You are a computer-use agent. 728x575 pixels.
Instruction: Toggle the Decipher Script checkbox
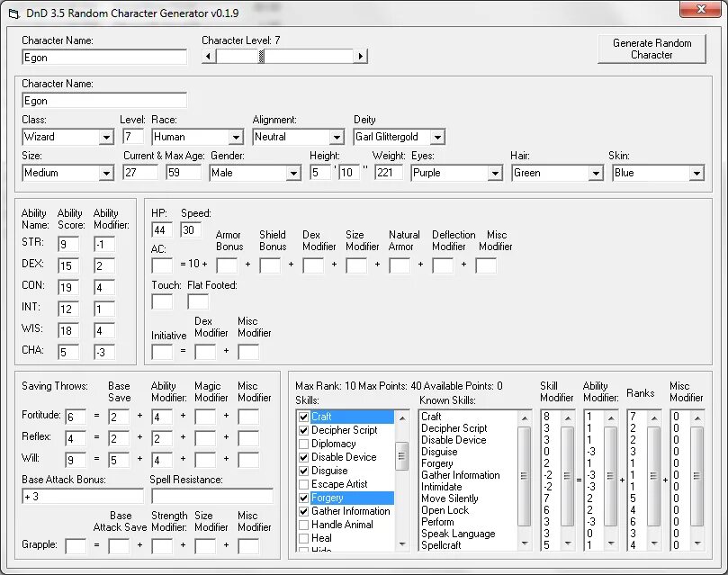[x=303, y=430]
